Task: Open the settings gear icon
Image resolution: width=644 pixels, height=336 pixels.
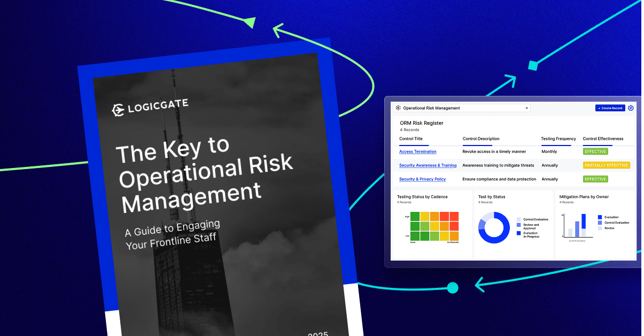Action: click(631, 108)
